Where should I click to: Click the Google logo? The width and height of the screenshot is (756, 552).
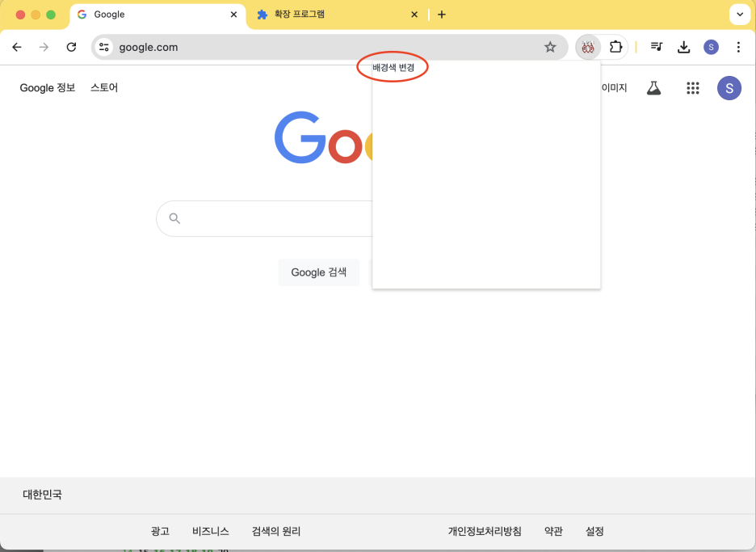(x=323, y=139)
